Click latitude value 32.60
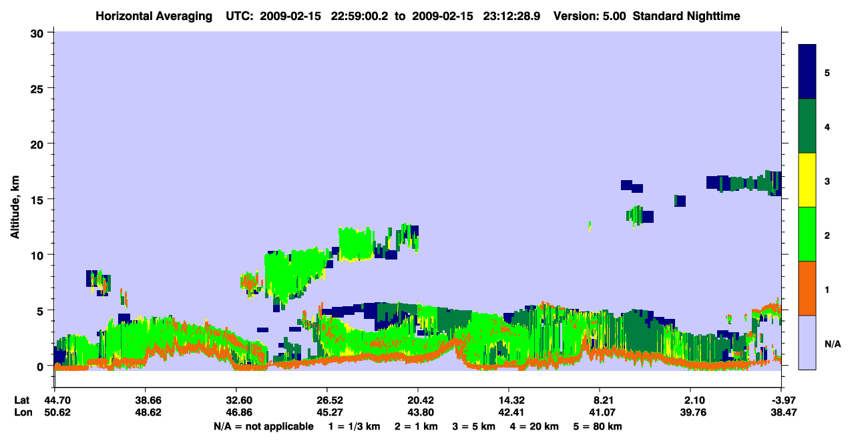The height and width of the screenshot is (445, 868). [236, 400]
